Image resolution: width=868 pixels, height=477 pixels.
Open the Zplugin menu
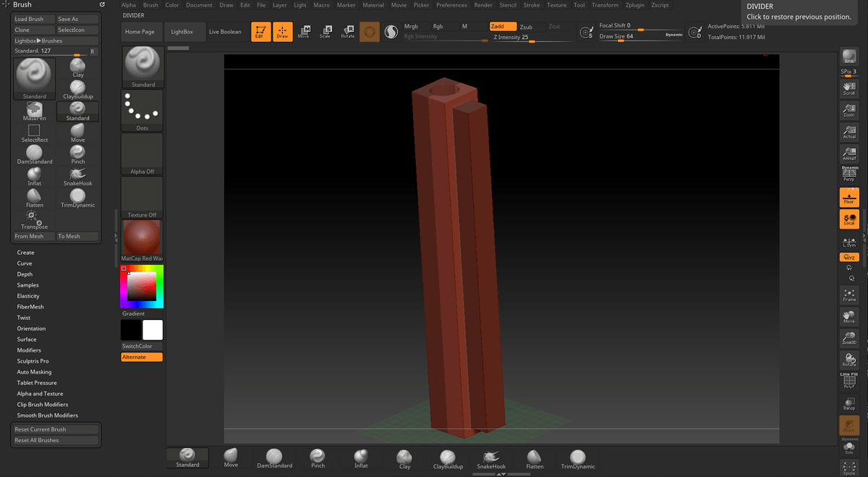(x=634, y=5)
